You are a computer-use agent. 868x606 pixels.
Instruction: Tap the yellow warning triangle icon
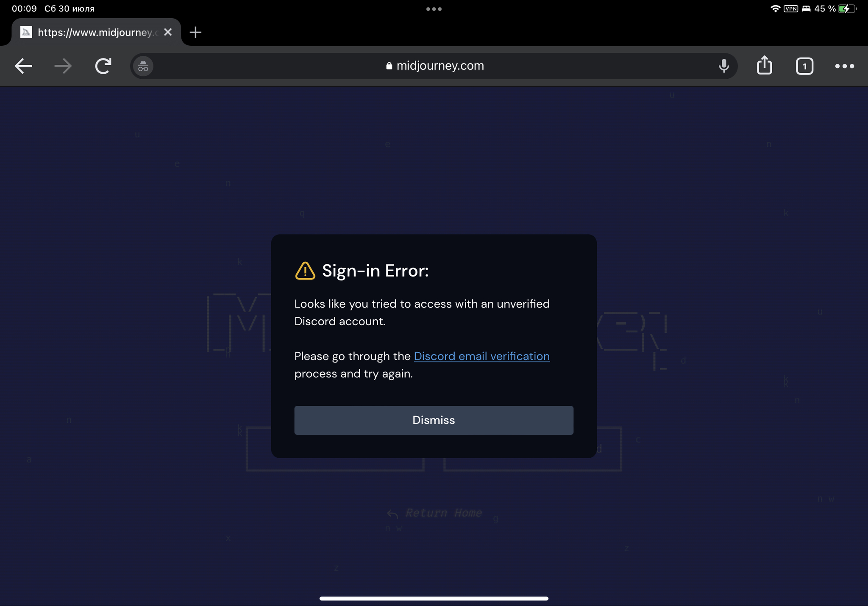click(x=305, y=271)
